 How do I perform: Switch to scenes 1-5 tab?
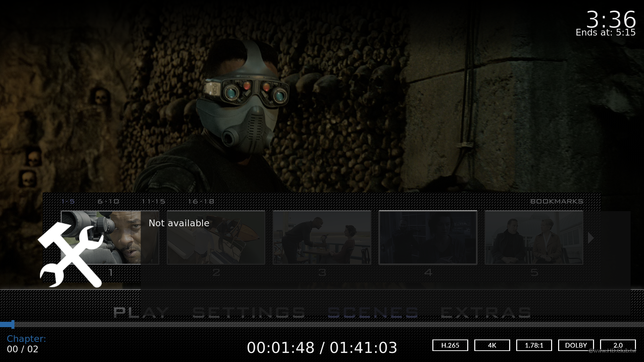[68, 201]
